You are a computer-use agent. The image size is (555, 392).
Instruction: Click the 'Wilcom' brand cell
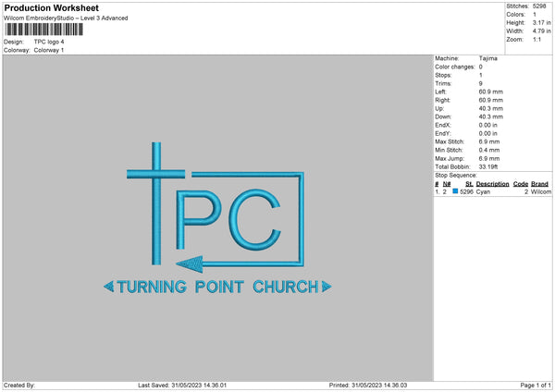[x=541, y=191]
